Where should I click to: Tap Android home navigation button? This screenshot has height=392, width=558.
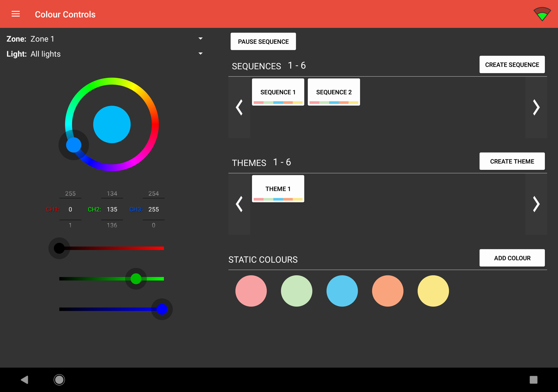click(x=59, y=380)
